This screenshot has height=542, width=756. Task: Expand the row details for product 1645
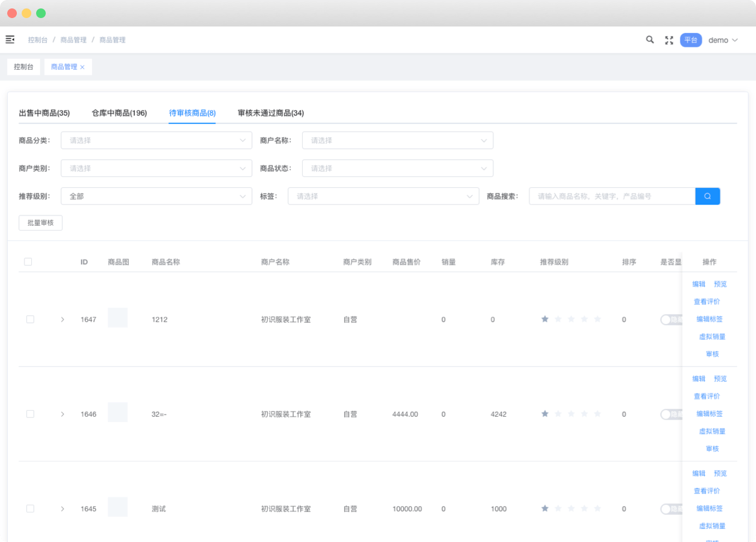click(x=63, y=509)
